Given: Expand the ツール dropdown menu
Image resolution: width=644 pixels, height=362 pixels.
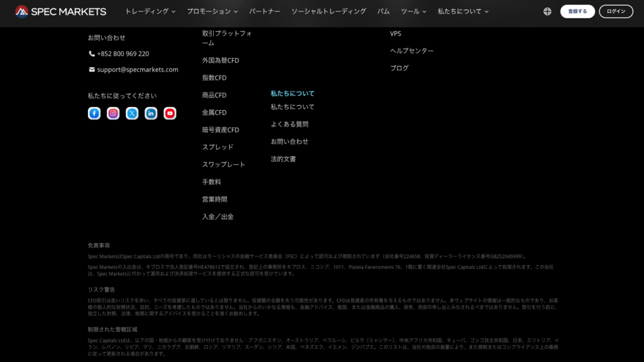Looking at the screenshot, I should click(414, 11).
